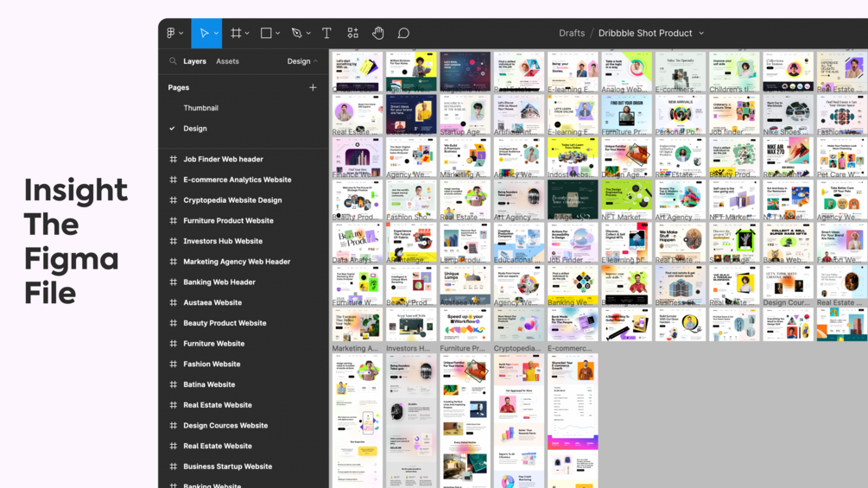The image size is (868, 488).
Task: Switch to the Layers tab
Action: 195,61
